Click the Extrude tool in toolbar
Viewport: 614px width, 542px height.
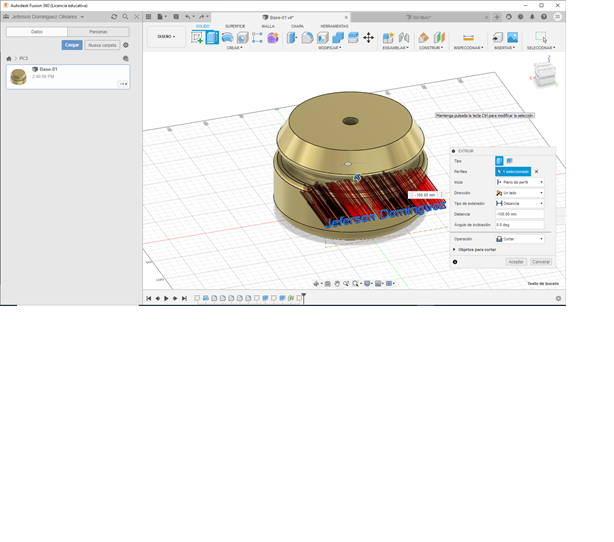[x=212, y=38]
